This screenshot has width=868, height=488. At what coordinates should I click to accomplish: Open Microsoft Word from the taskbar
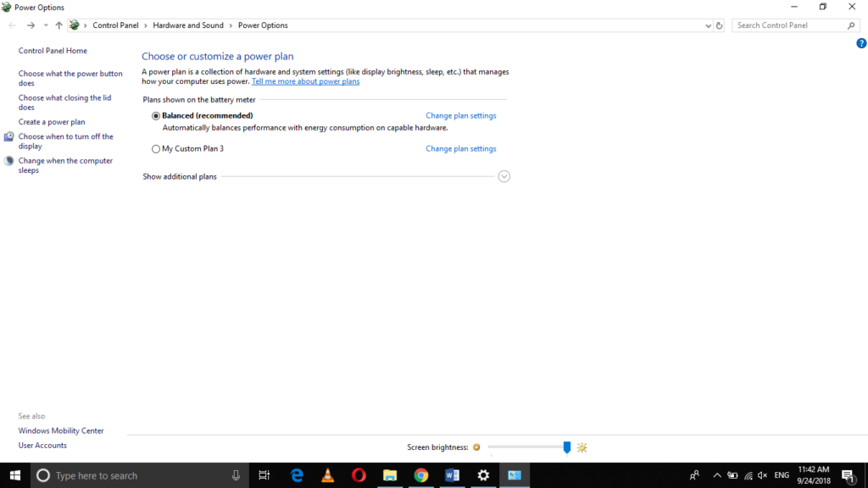[452, 475]
